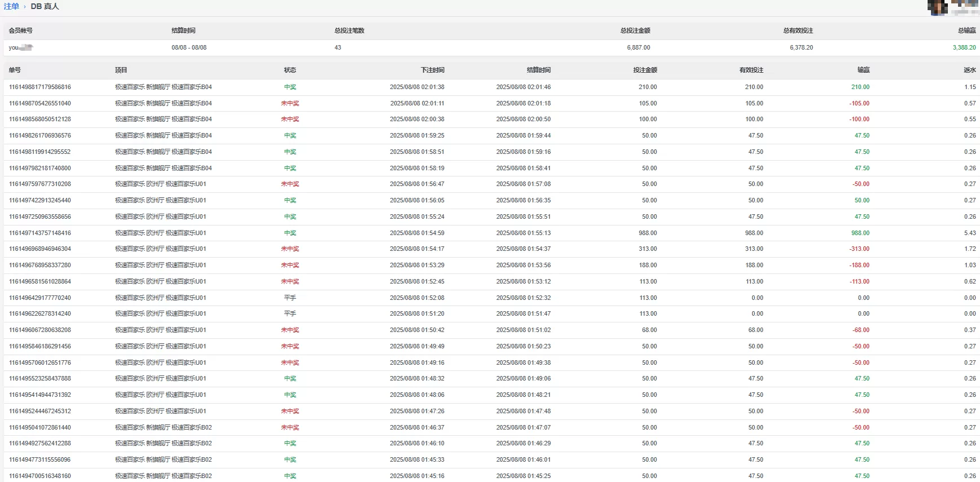Screen dimensions: 980x482
Task: Click the 总投注金额 header
Action: point(635,30)
